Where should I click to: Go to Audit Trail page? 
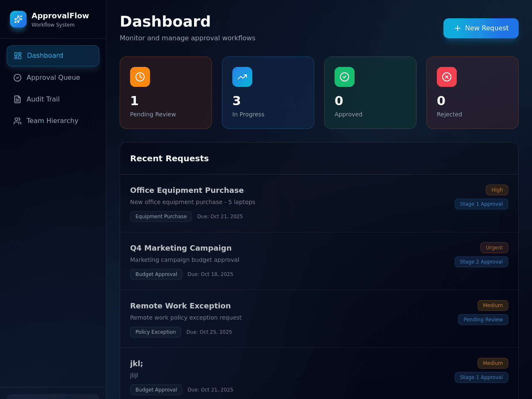coord(53,99)
